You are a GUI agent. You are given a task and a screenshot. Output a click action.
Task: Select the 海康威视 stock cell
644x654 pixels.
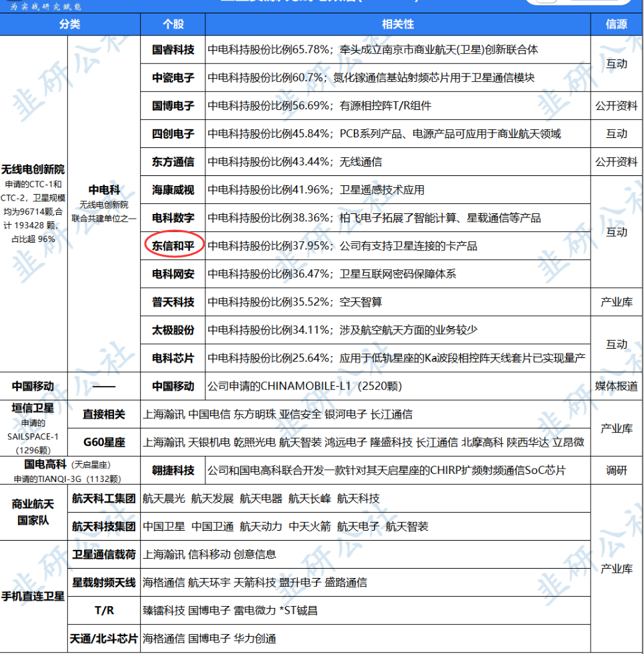pos(173,190)
